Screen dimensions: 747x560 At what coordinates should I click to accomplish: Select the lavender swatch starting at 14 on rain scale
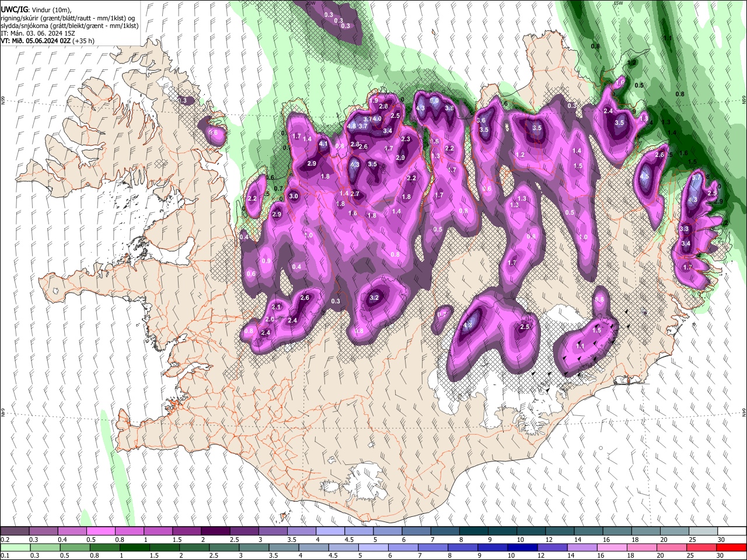pos(582,547)
